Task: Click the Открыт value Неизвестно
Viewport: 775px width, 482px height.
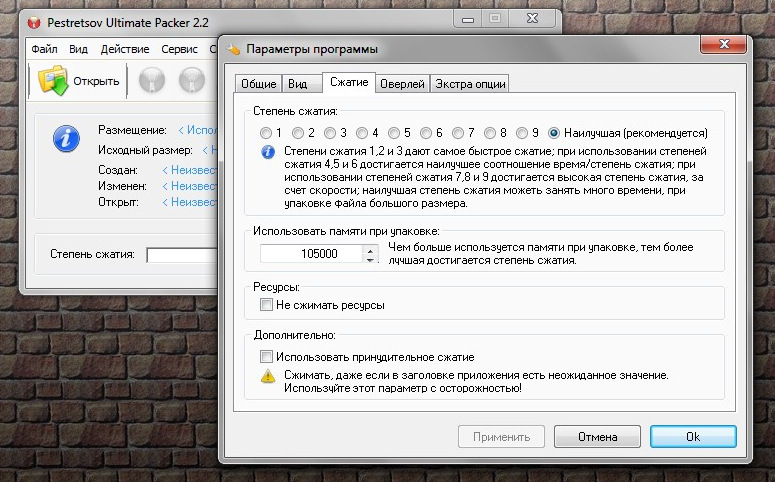Action: (x=189, y=202)
